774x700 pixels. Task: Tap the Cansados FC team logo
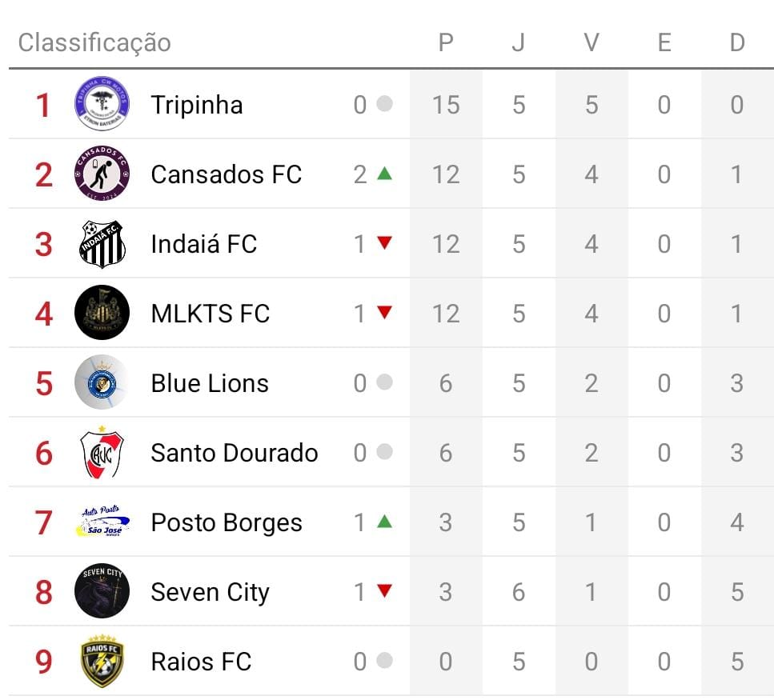(102, 174)
